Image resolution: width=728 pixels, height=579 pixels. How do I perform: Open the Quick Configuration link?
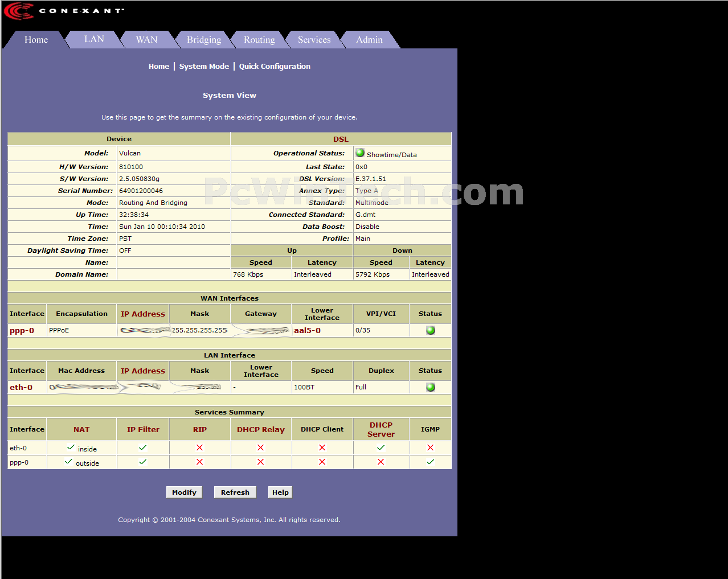point(275,67)
